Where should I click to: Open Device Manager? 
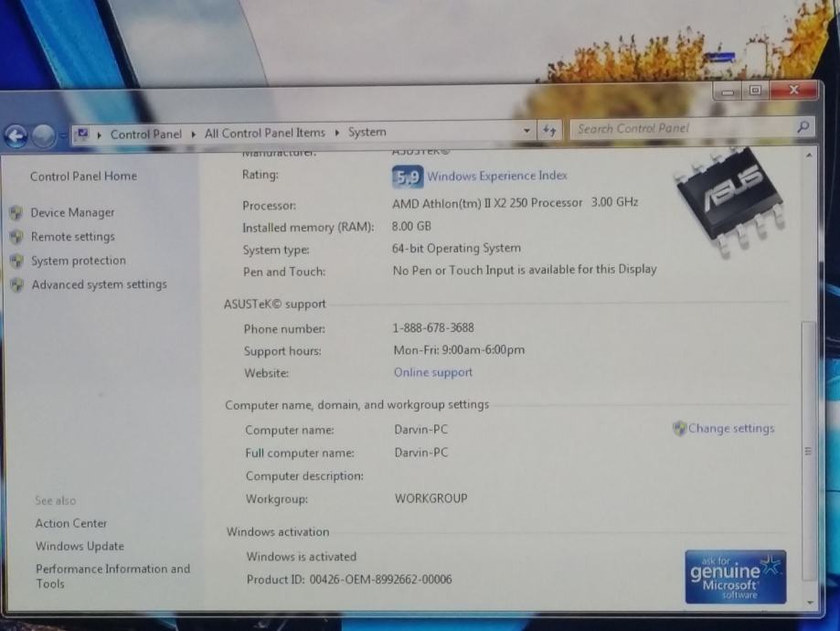(72, 213)
